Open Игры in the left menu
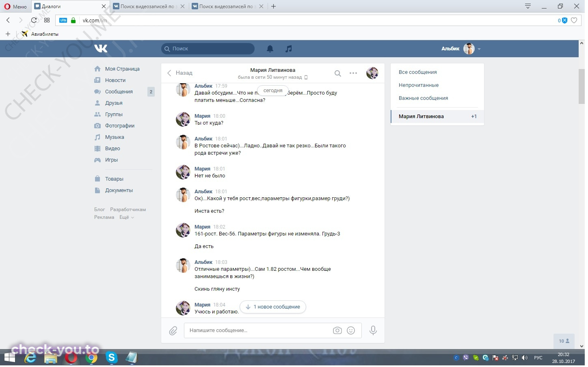 coord(111,160)
